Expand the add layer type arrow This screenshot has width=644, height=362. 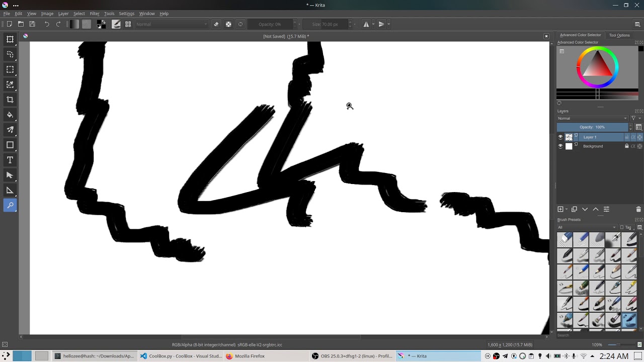[x=567, y=209]
